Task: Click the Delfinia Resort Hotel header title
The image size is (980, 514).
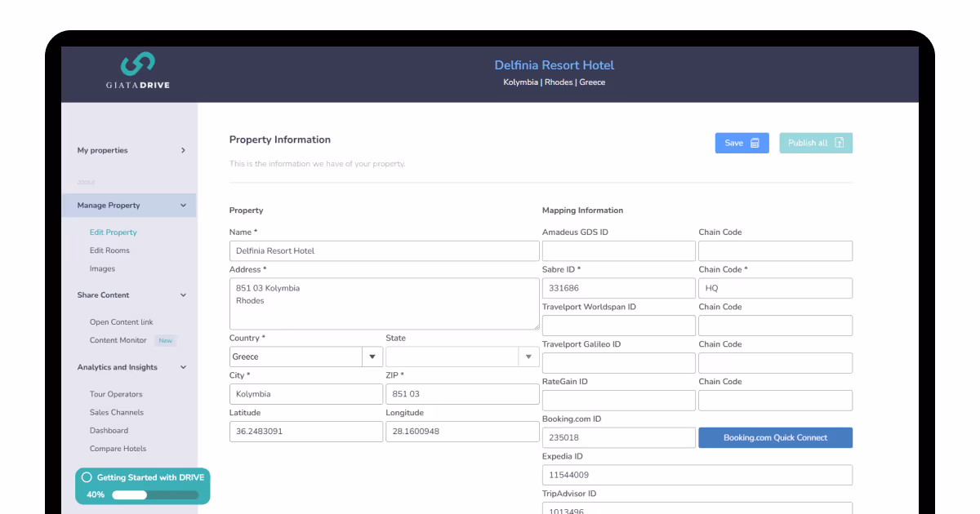Action: tap(555, 65)
